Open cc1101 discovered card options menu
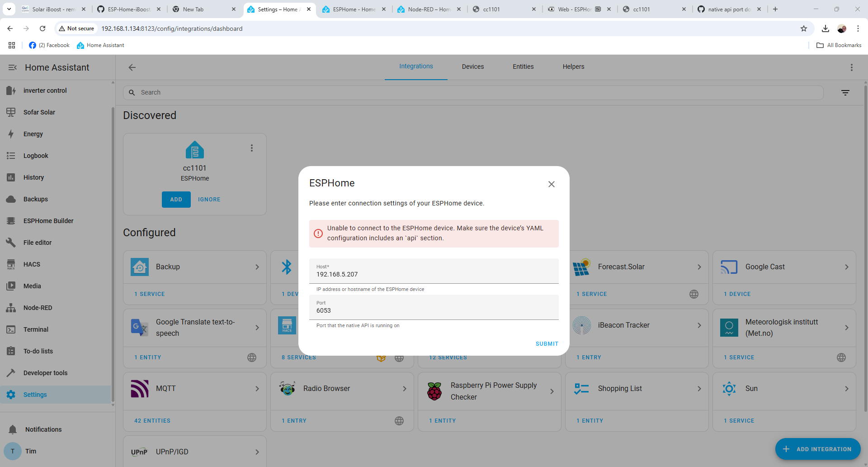 pyautogui.click(x=252, y=148)
